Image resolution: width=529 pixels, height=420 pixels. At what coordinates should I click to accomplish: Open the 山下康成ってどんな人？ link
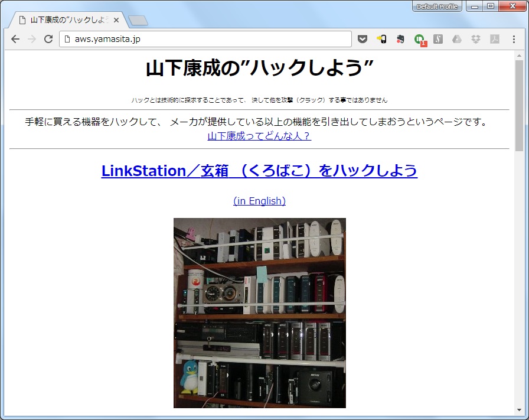click(259, 136)
